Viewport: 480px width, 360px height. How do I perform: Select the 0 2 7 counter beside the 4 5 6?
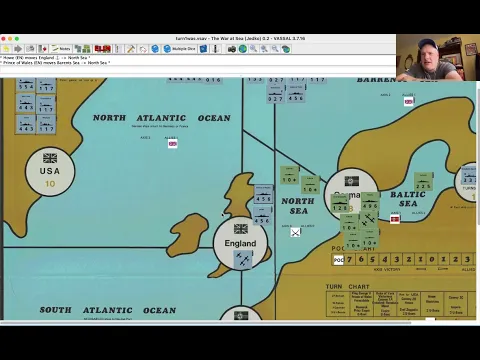276,95
